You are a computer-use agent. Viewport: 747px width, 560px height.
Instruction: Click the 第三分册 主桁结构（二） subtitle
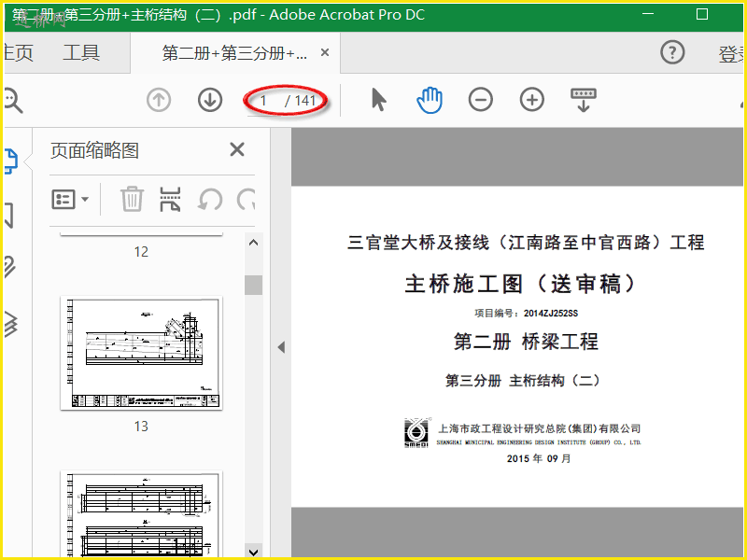click(523, 381)
